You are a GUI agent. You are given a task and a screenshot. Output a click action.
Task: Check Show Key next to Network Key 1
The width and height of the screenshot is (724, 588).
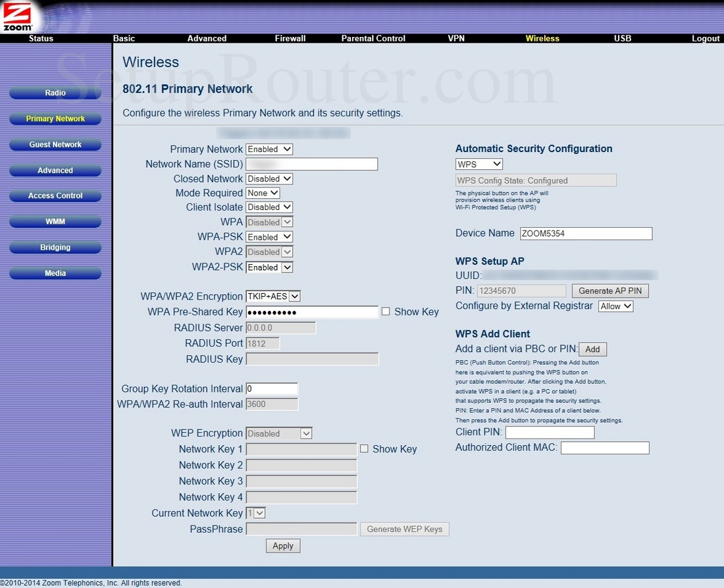click(364, 448)
